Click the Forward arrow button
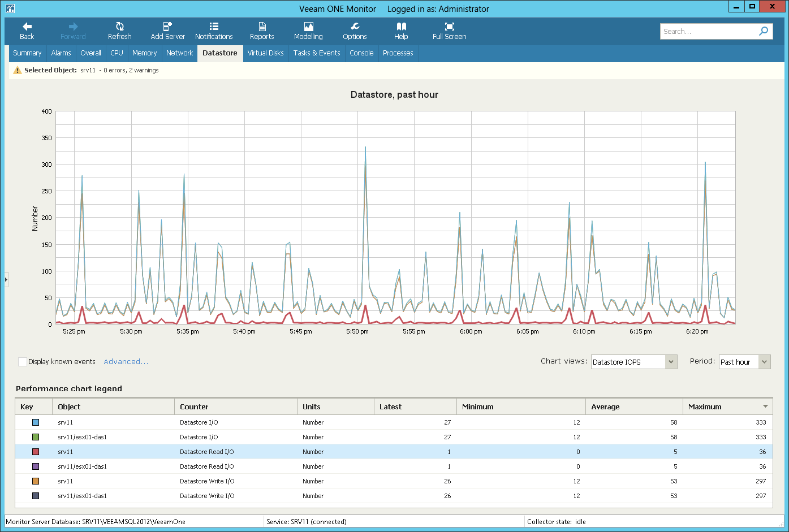The height and width of the screenshot is (532, 789). click(73, 31)
